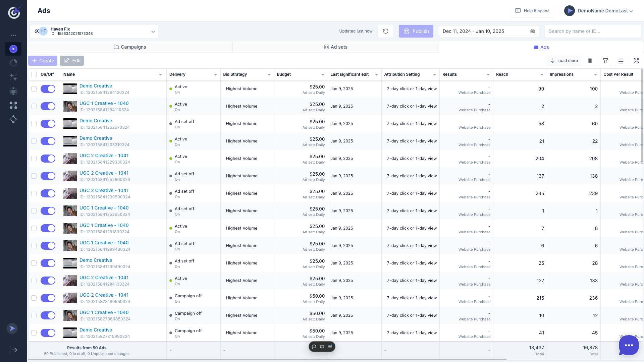The height and width of the screenshot is (362, 644).
Task: Open Reach column header dropdown arrow
Action: 542,74
